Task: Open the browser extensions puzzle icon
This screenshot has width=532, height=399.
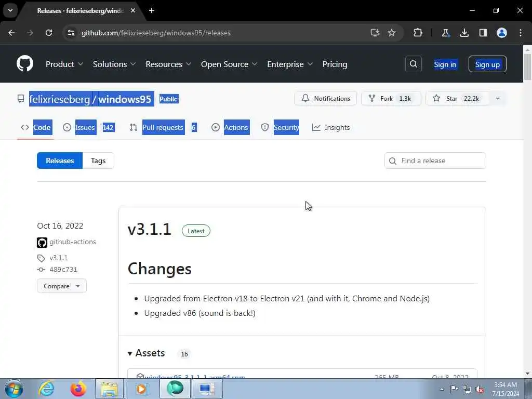Action: (x=418, y=33)
